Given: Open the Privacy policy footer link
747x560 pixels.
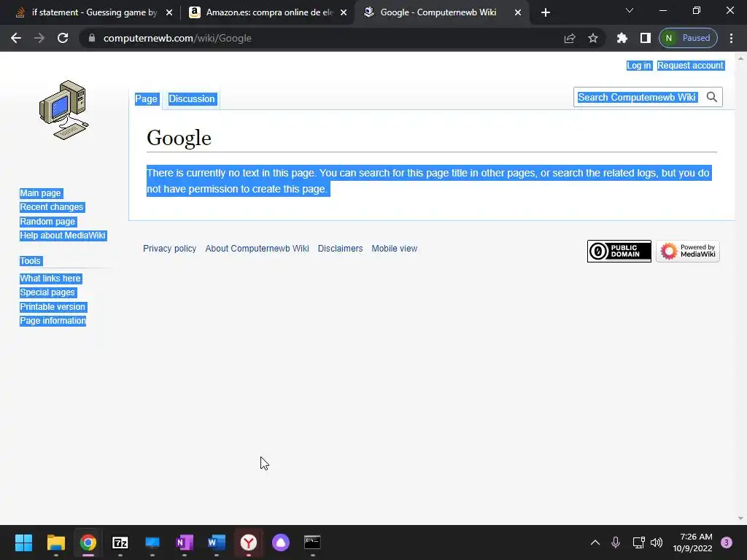Looking at the screenshot, I should [x=169, y=249].
